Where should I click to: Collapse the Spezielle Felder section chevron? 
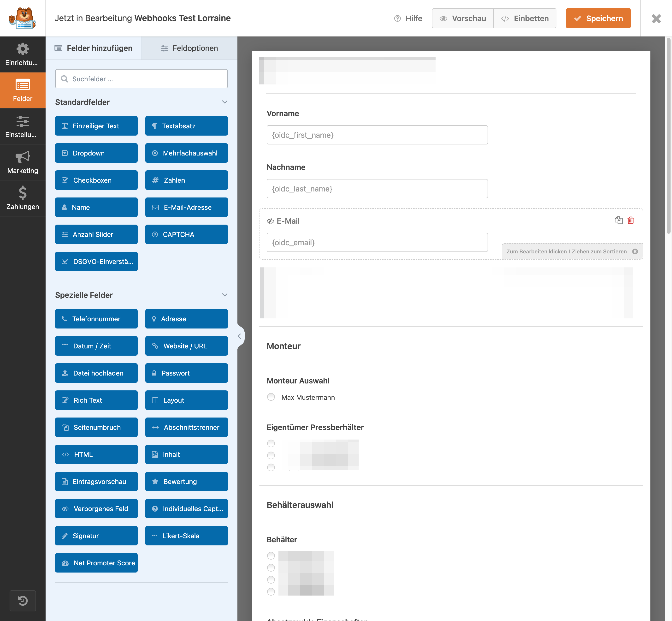(225, 295)
